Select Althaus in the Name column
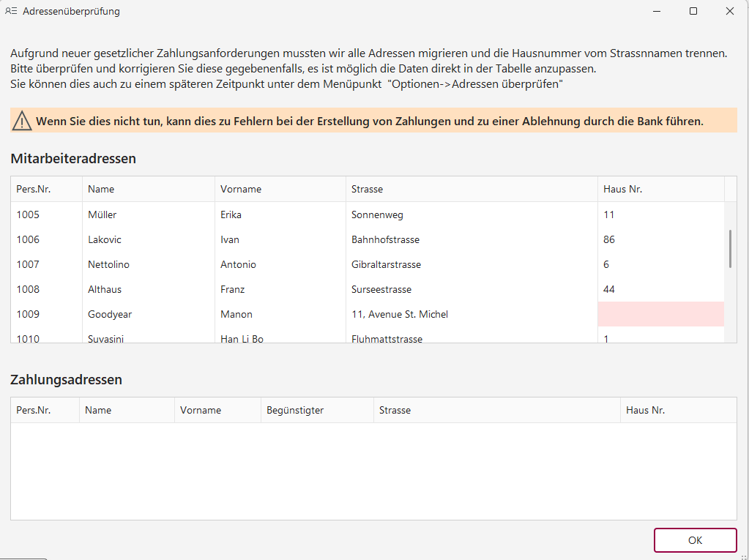 tap(105, 289)
